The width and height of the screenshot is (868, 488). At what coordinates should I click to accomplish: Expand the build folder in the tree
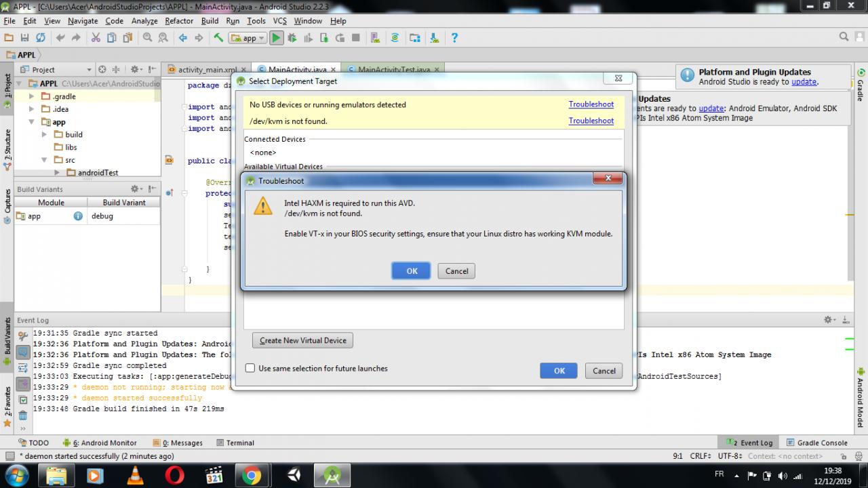44,134
